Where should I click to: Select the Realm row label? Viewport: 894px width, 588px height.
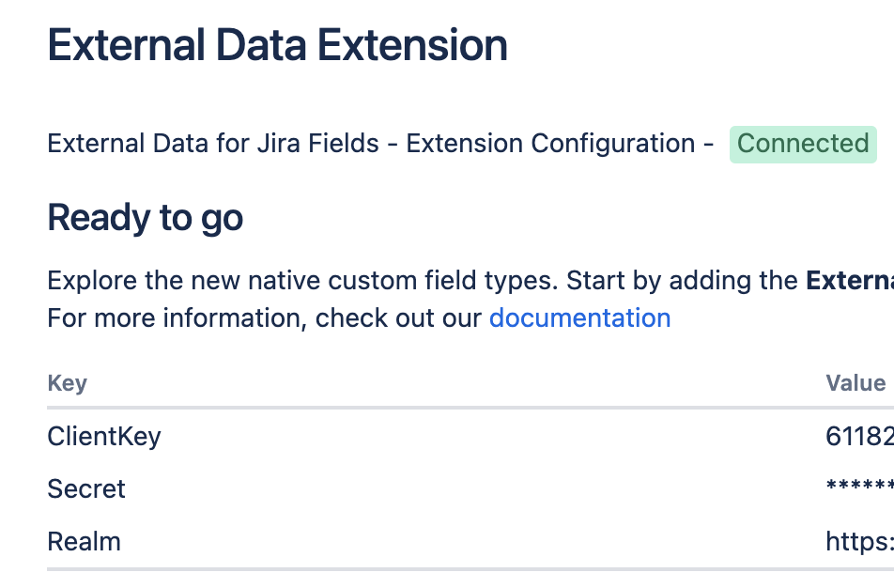84,541
